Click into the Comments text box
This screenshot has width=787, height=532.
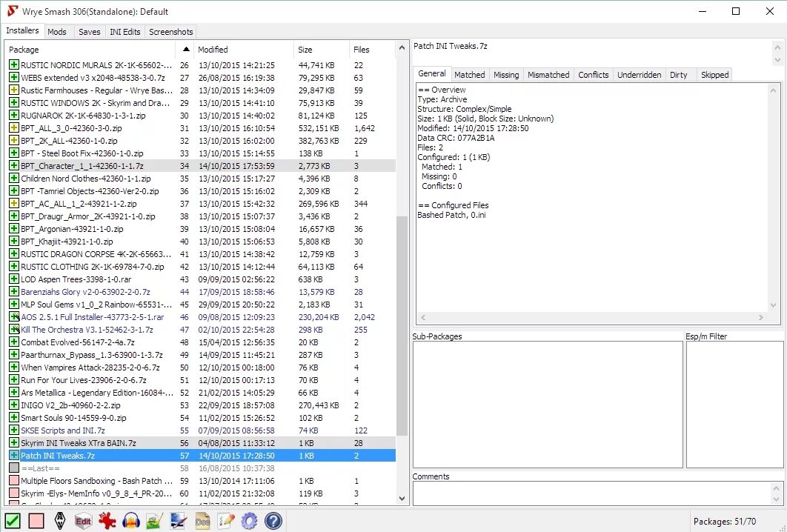coord(592,493)
